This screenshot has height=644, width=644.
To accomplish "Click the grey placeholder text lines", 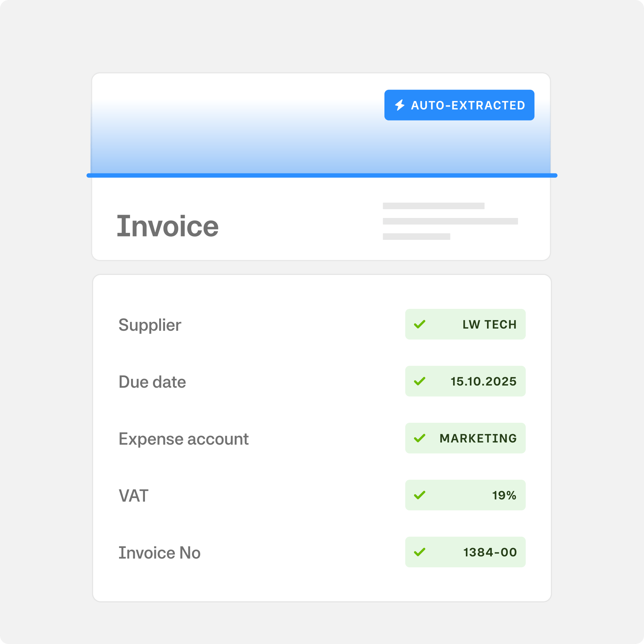I will click(450, 221).
